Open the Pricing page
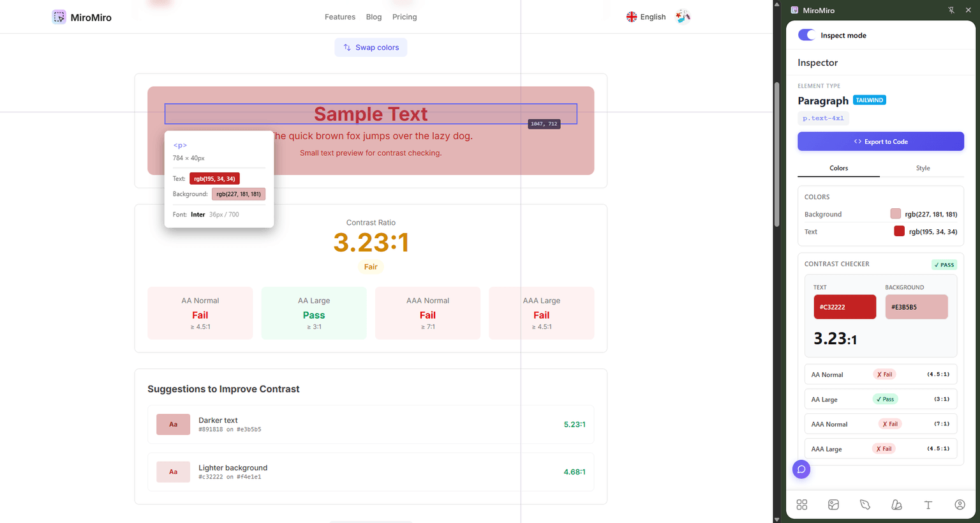The width and height of the screenshot is (980, 523). point(405,17)
